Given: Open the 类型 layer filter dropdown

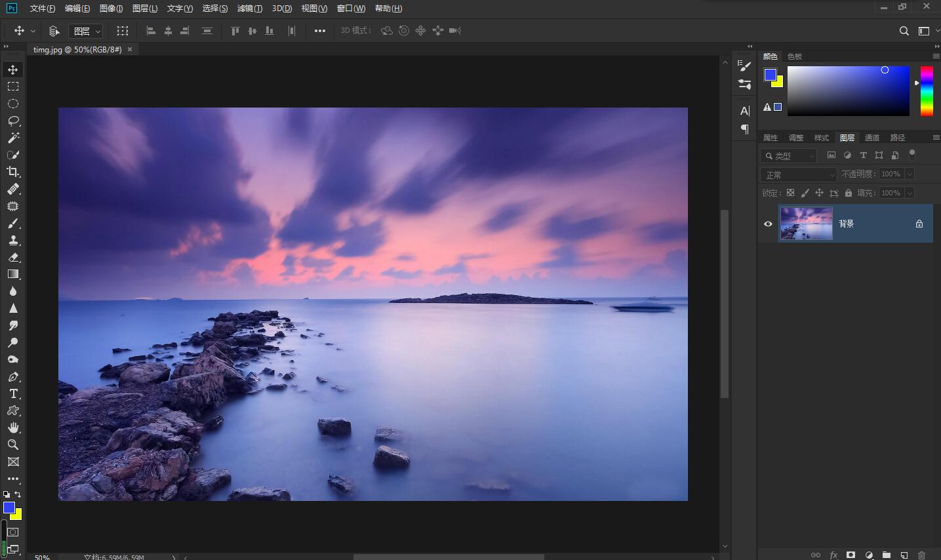Looking at the screenshot, I should 790,155.
